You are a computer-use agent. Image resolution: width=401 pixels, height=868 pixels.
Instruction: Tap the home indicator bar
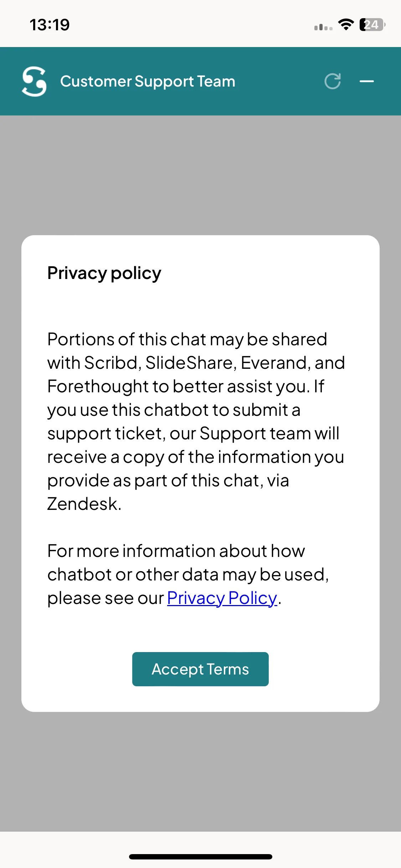click(x=200, y=857)
